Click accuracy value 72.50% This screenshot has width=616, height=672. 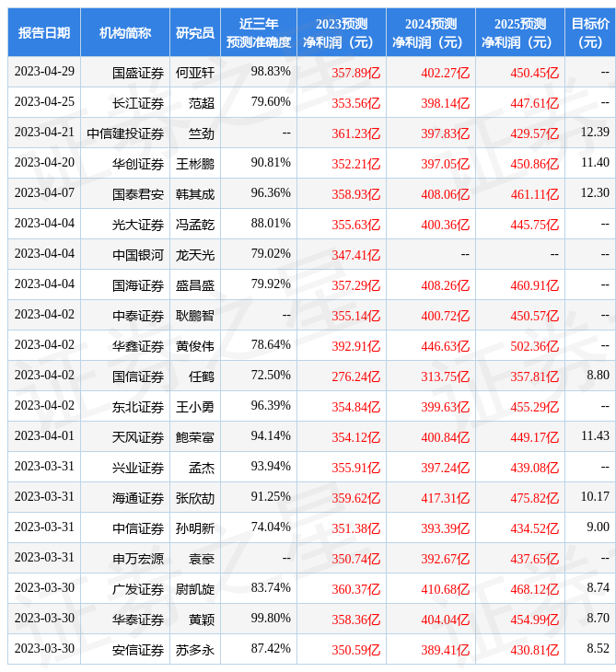click(x=271, y=375)
